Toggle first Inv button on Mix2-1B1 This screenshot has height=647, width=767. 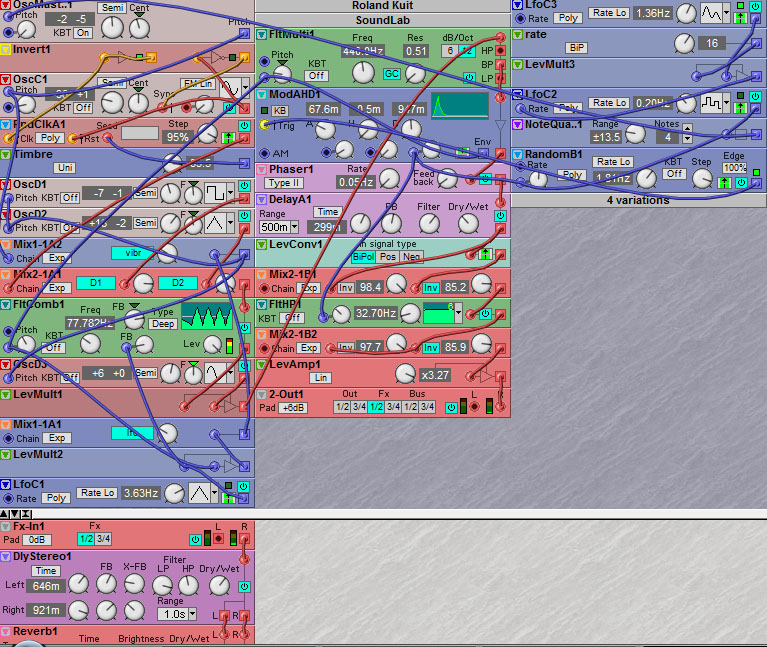pos(346,288)
